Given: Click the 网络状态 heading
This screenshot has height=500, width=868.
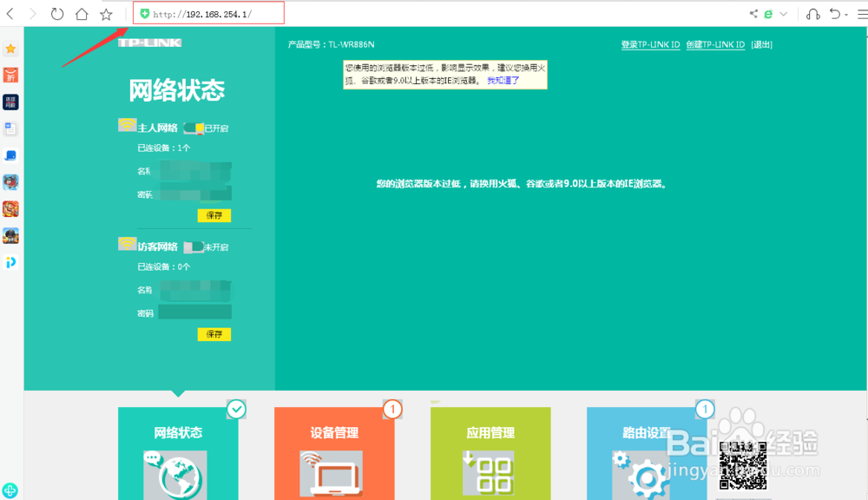Looking at the screenshot, I should point(177,90).
